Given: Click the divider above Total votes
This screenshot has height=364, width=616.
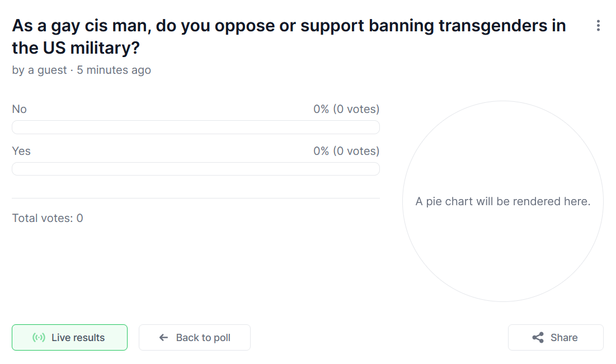Looking at the screenshot, I should tap(196, 198).
